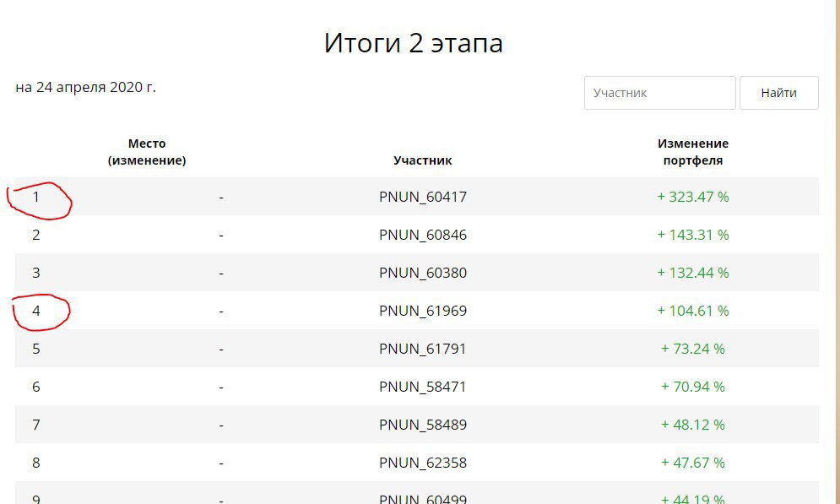Select participant PNUN_62358
This screenshot has height=504, width=840.
point(423,463)
